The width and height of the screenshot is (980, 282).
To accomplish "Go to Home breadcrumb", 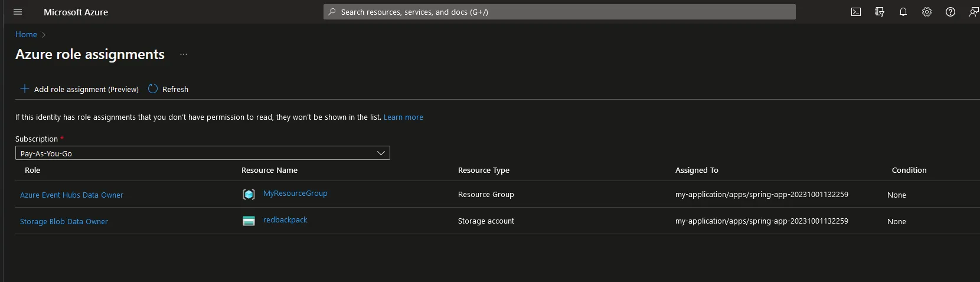I will click(x=26, y=34).
